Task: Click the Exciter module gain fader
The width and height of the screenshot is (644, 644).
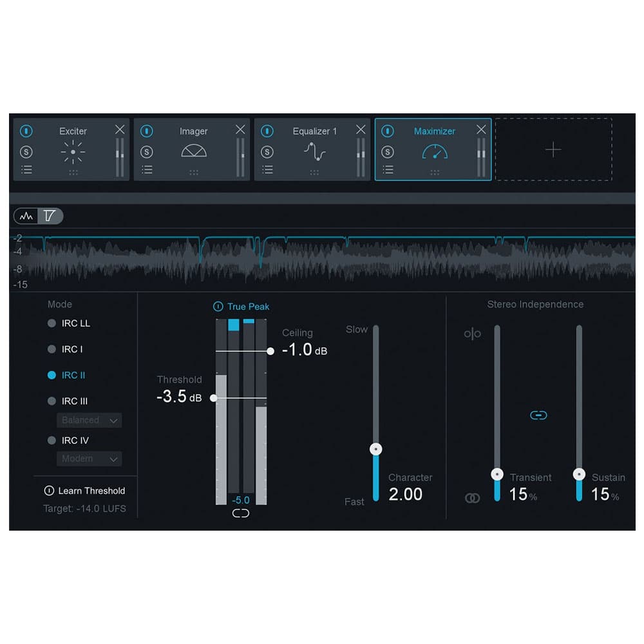Action: click(x=120, y=157)
